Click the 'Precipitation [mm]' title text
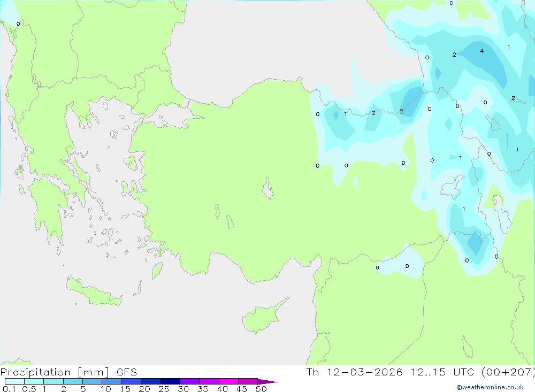This screenshot has width=535, height=392. point(55,372)
